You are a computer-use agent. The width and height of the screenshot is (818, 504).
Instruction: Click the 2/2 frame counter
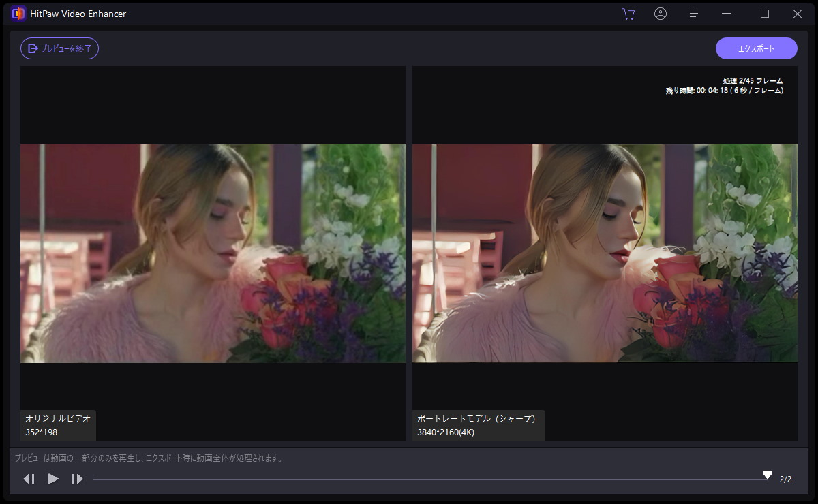[786, 479]
